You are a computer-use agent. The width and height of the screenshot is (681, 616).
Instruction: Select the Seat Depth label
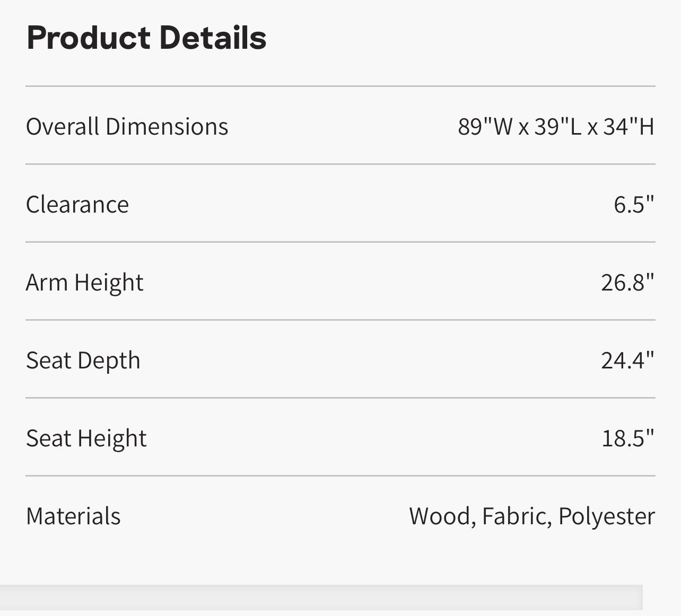click(83, 360)
